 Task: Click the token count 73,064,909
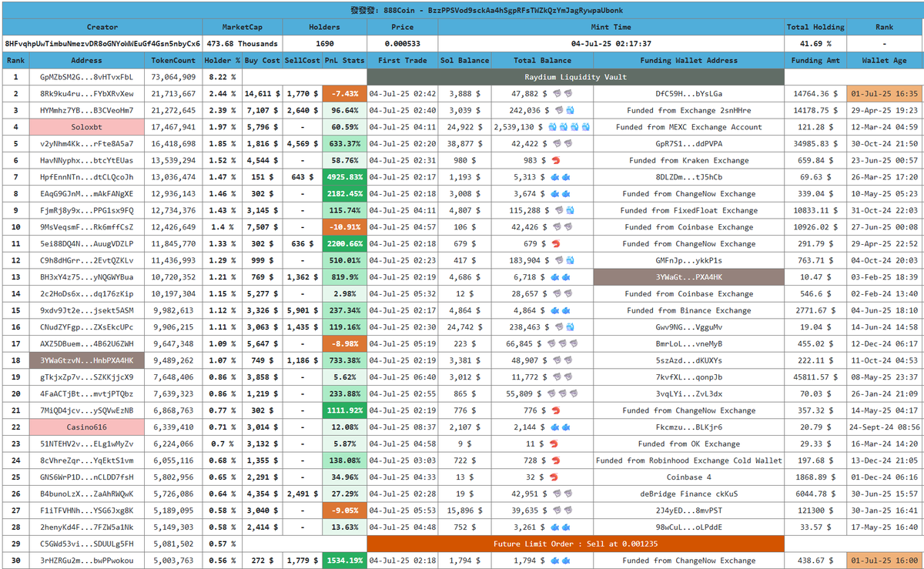click(173, 77)
